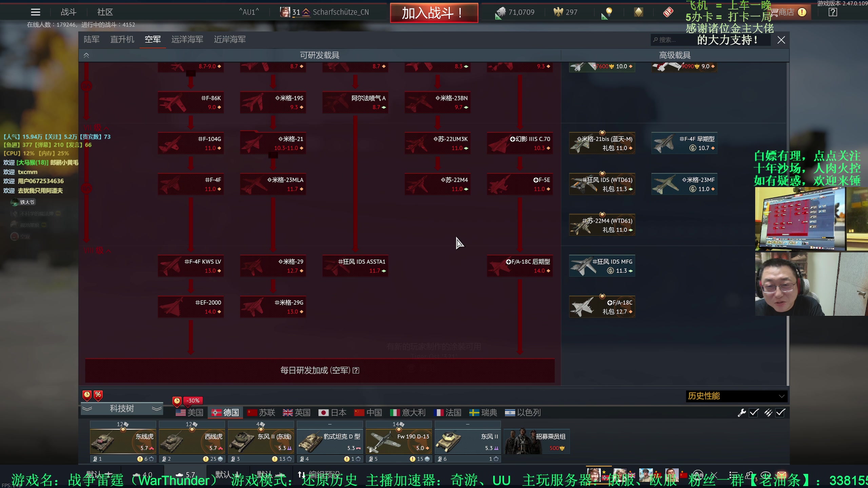Image resolution: width=868 pixels, height=488 pixels.
Task: Collapse the research tree header arrow
Action: pyautogui.click(x=86, y=55)
